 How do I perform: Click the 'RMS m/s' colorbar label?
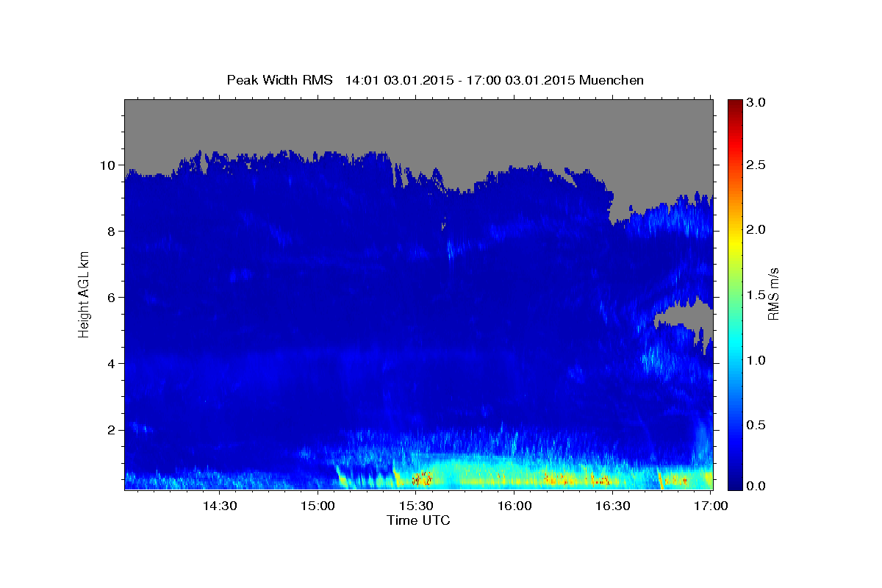(x=772, y=294)
